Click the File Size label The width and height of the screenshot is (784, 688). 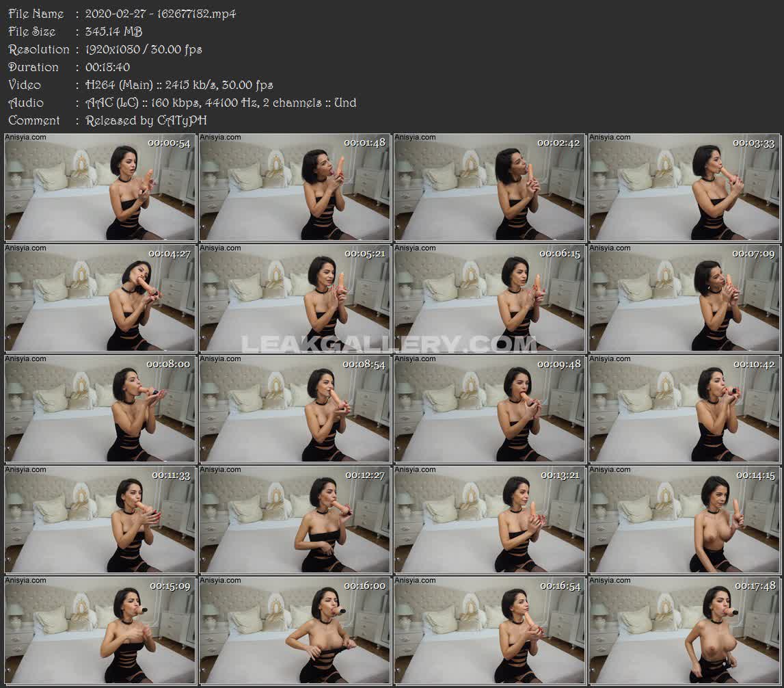(32, 31)
